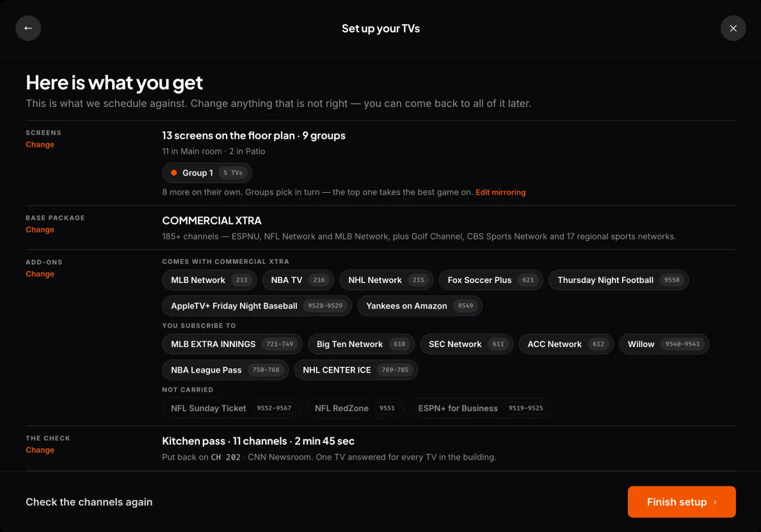Click the 'CH 202' channel text

pos(226,457)
